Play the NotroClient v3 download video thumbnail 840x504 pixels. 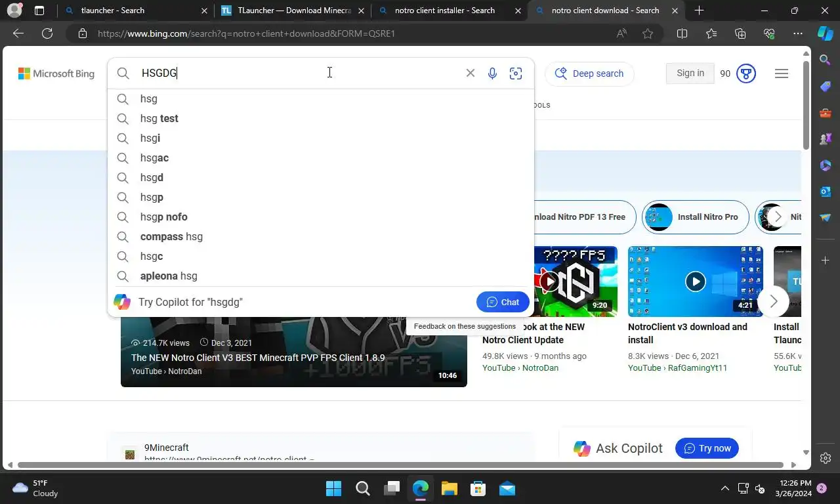[x=696, y=282]
